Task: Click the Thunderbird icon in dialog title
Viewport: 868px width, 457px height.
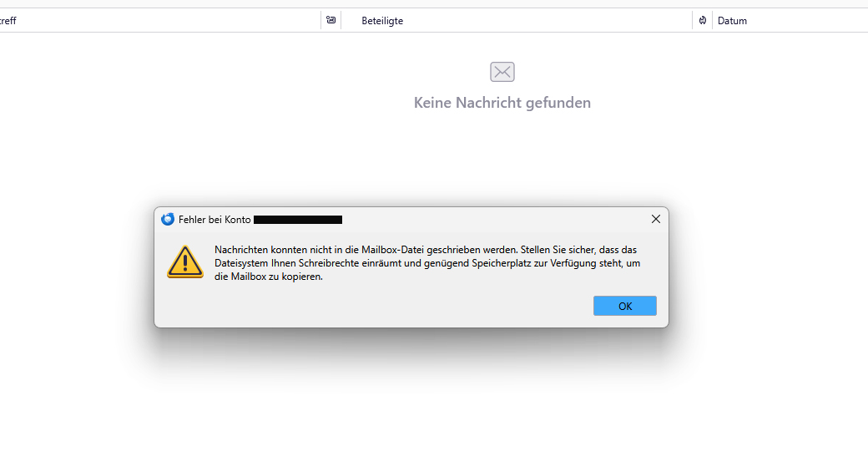Action: pos(168,220)
